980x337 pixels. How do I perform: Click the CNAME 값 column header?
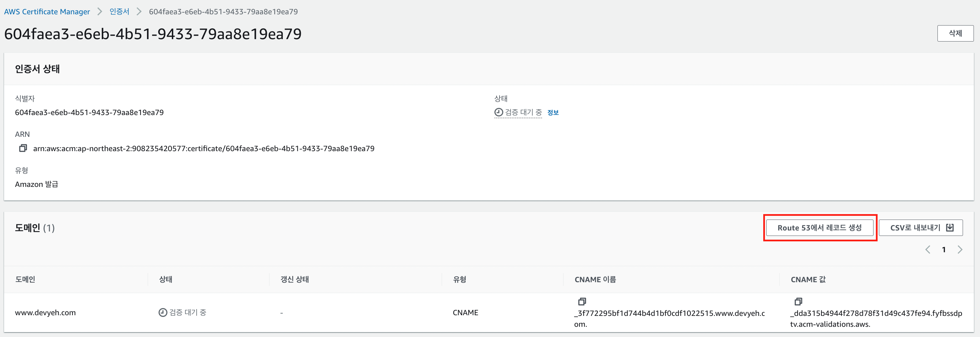tap(808, 279)
